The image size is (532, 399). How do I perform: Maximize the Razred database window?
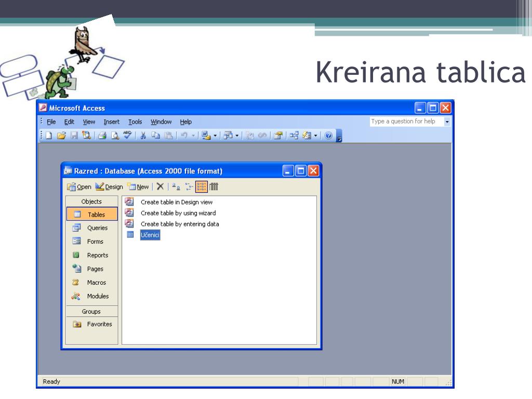coord(301,170)
